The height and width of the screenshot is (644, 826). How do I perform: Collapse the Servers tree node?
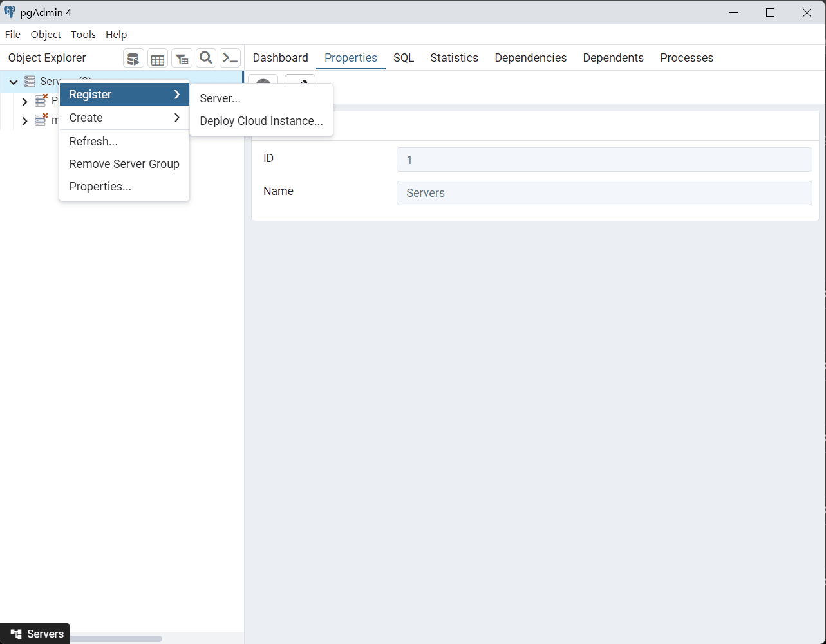click(14, 82)
